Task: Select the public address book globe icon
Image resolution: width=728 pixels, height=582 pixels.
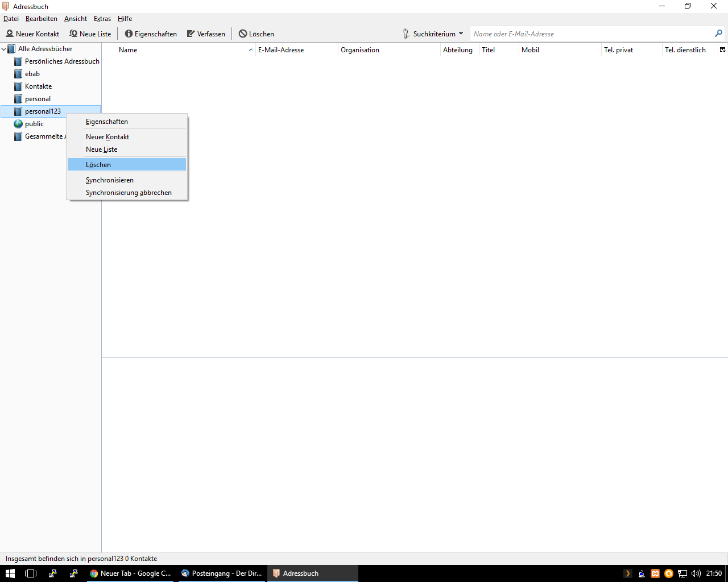Action: (18, 124)
